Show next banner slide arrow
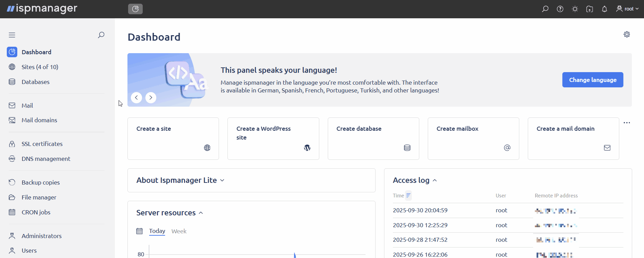 click(151, 98)
